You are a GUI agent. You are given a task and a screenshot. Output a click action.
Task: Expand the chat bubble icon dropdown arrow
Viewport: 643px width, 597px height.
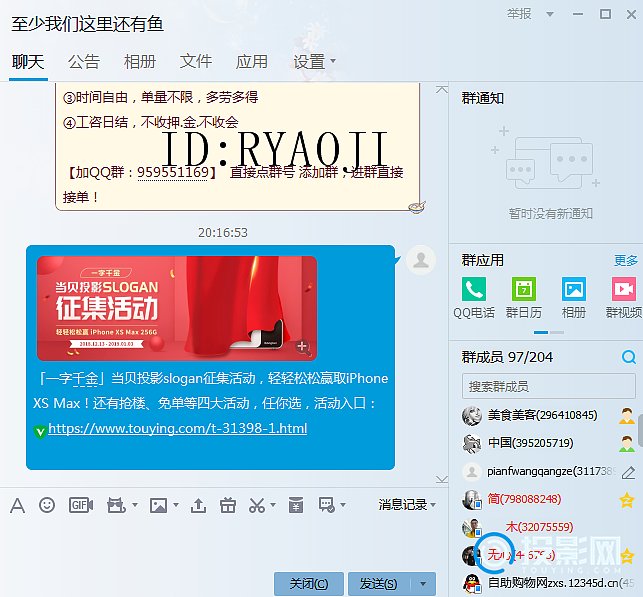343,505
